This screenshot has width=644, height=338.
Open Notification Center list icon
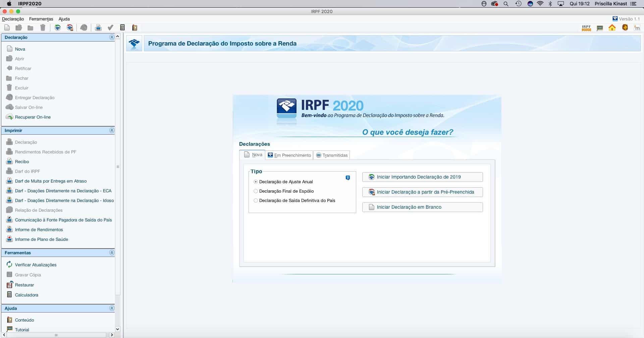(633, 4)
